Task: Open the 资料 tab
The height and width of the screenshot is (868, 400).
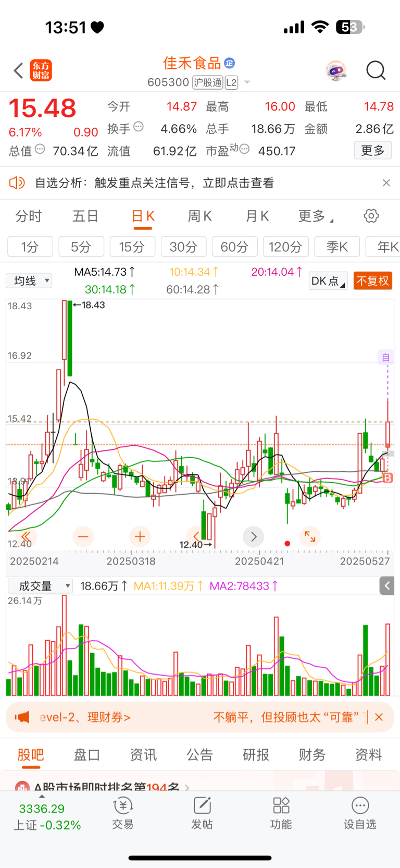Action: 369,754
